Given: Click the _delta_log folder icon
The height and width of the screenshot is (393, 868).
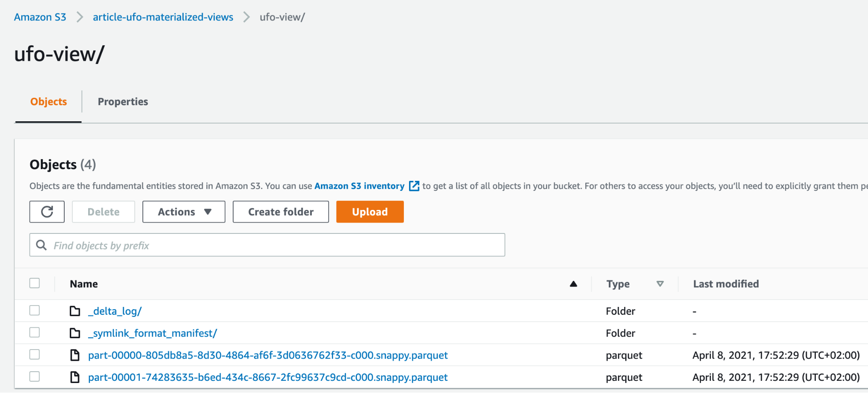Looking at the screenshot, I should pyautogui.click(x=75, y=311).
